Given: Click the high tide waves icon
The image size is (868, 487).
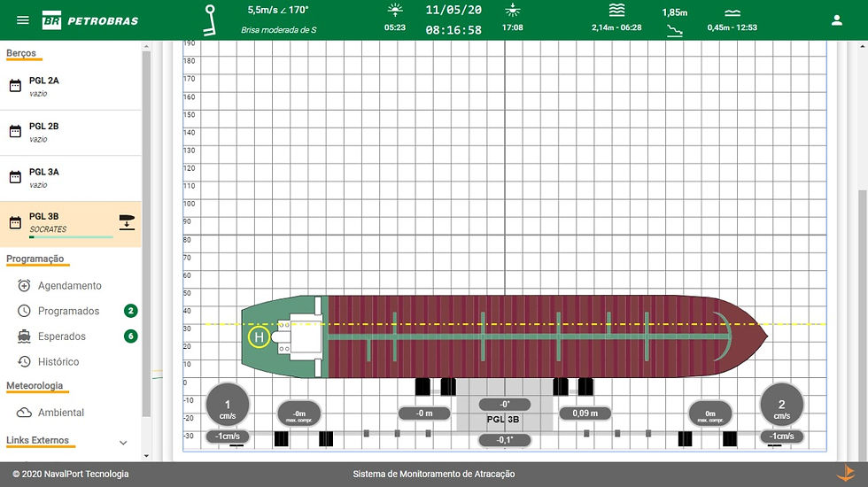Looking at the screenshot, I should click(x=616, y=10).
